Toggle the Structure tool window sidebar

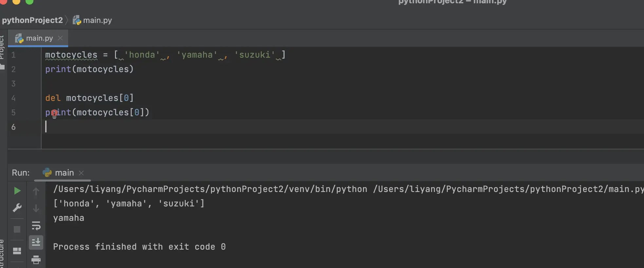(2, 254)
